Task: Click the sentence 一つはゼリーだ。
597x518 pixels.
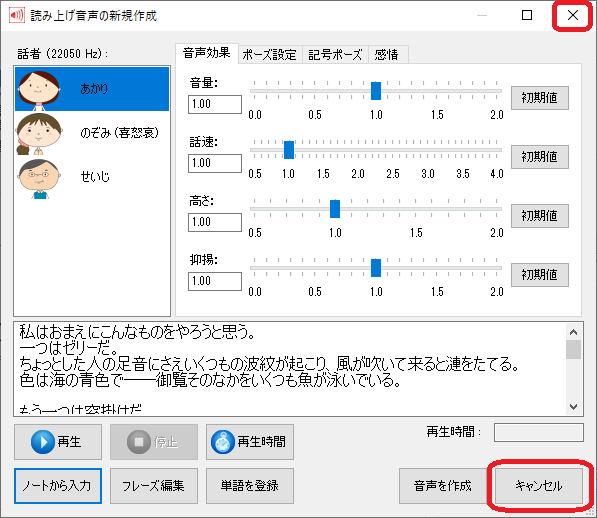Action: (69, 348)
